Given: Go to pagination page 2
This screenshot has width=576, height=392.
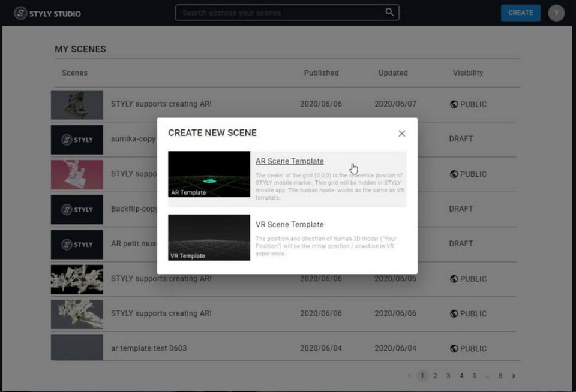Looking at the screenshot, I should coord(436,375).
